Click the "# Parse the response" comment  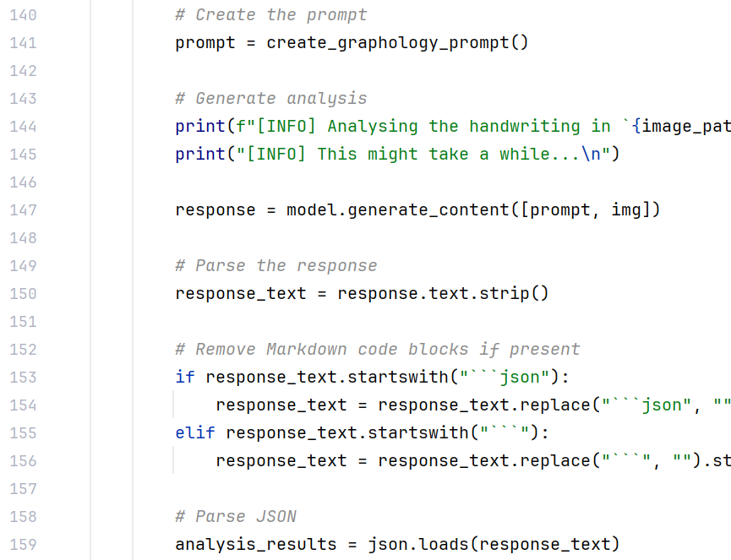(276, 266)
